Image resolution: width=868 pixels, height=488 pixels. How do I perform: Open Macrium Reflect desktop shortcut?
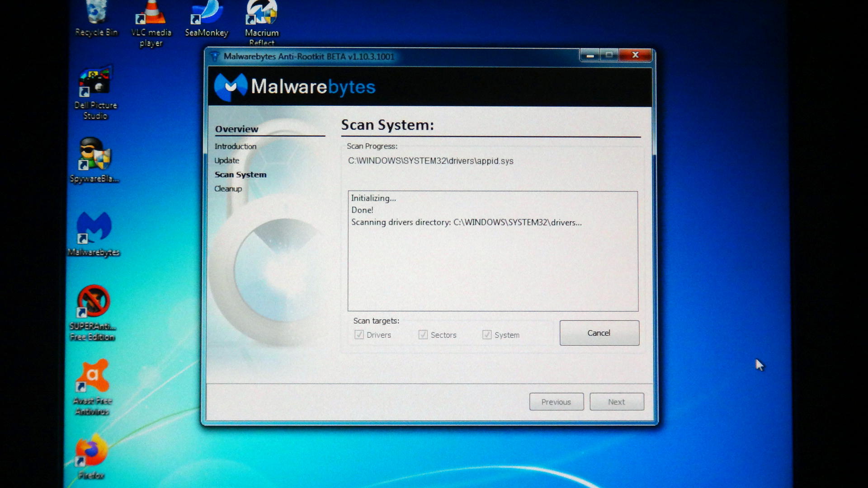pyautogui.click(x=262, y=23)
